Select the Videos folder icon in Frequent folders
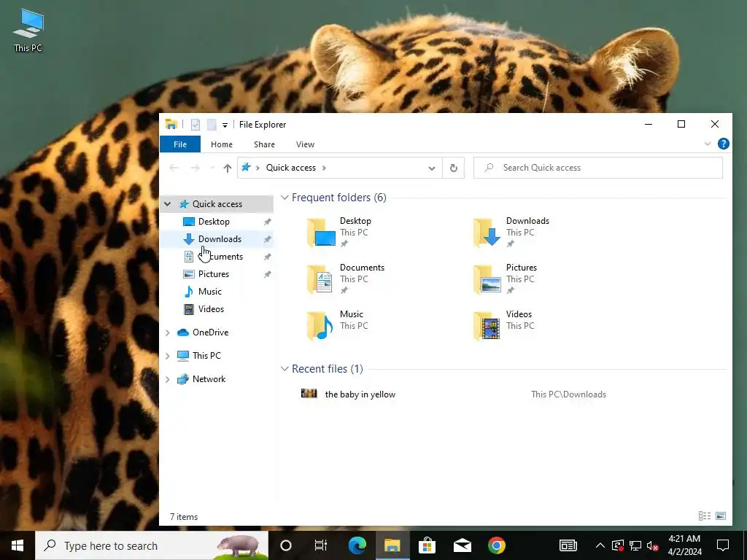This screenshot has height=560, width=747. click(x=487, y=326)
